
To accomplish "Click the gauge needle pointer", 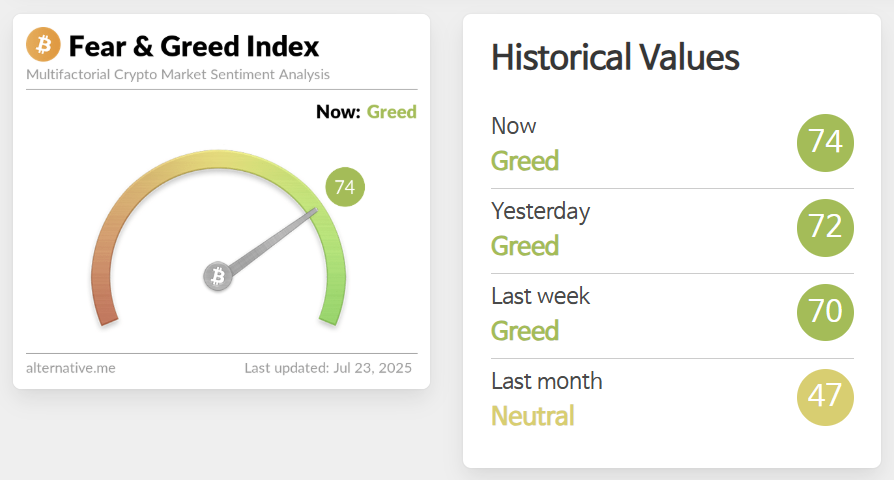I will click(275, 241).
